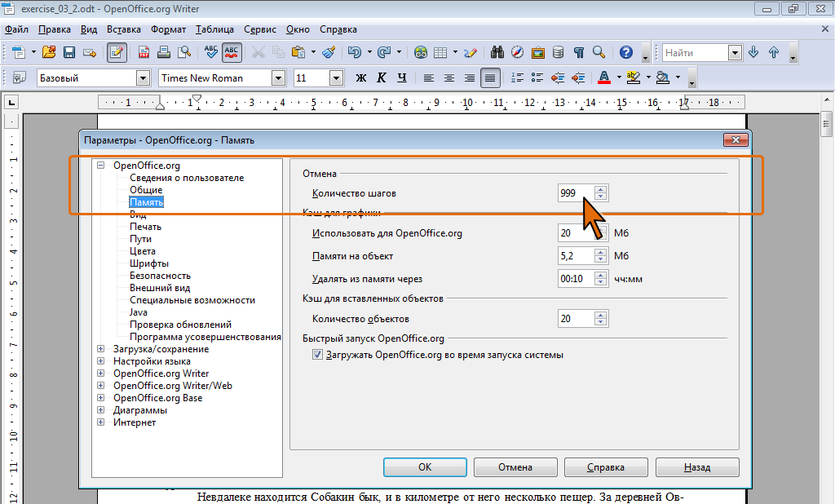Select Безопасность in options tree
Viewport: 835px width, 504px height.
click(x=160, y=276)
